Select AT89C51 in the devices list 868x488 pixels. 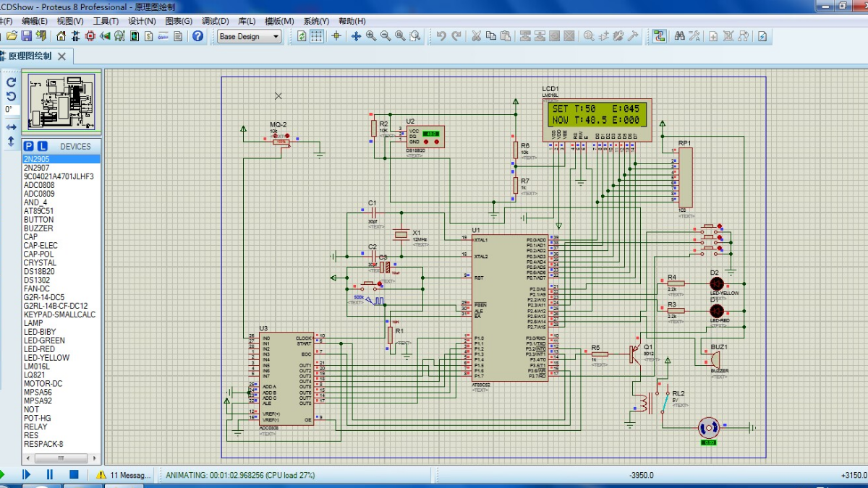click(61, 211)
